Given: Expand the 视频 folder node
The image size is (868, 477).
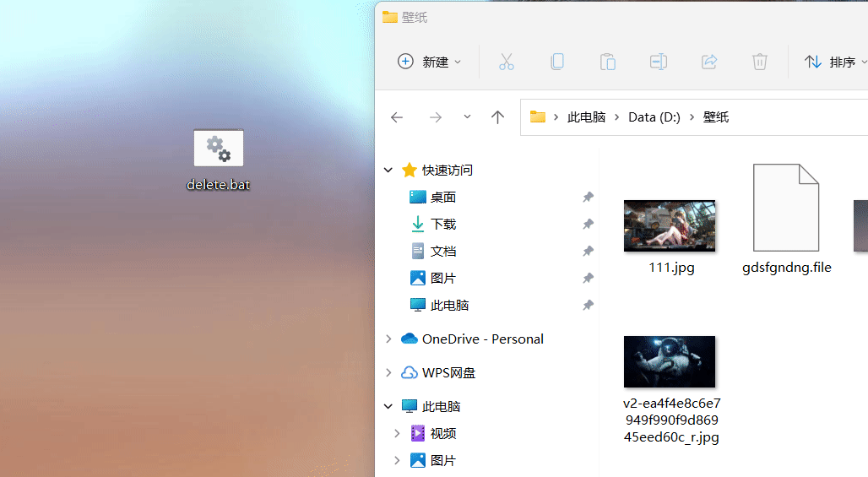Looking at the screenshot, I should tap(397, 433).
